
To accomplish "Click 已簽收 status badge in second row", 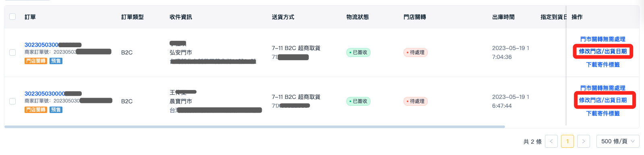I will coord(358,101).
